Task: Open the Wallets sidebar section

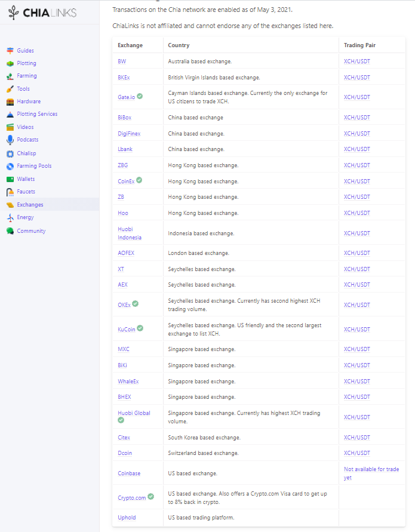Action: click(x=26, y=179)
